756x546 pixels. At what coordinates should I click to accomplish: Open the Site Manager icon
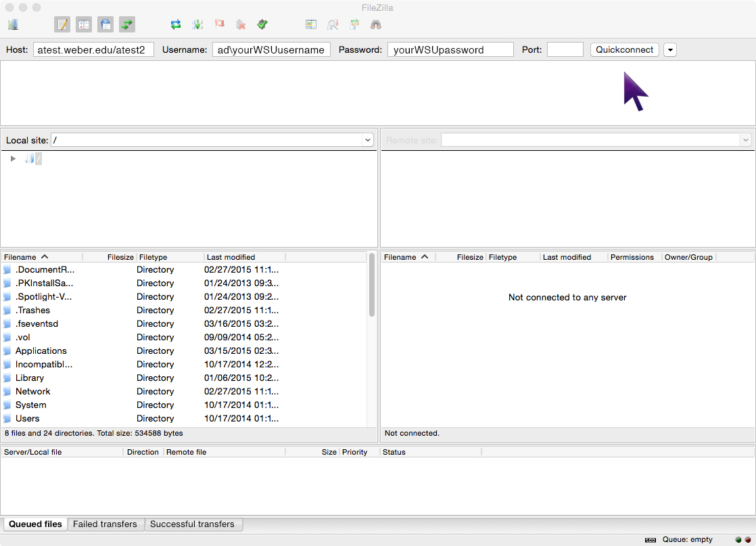pyautogui.click(x=13, y=25)
